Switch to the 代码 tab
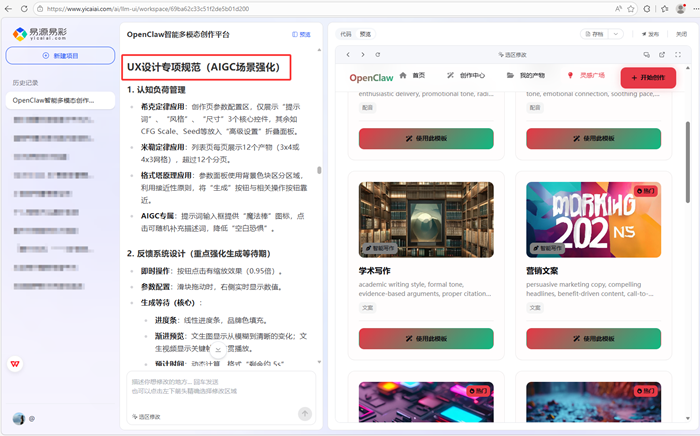This screenshot has width=700, height=436. [x=346, y=33]
